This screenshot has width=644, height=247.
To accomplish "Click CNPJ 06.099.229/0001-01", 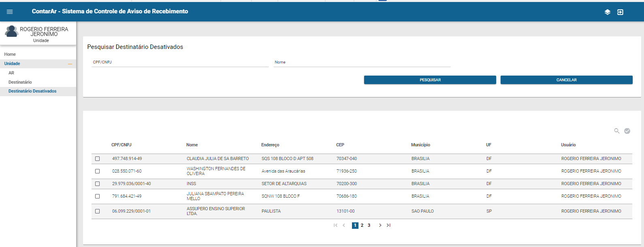I will click(x=132, y=211).
